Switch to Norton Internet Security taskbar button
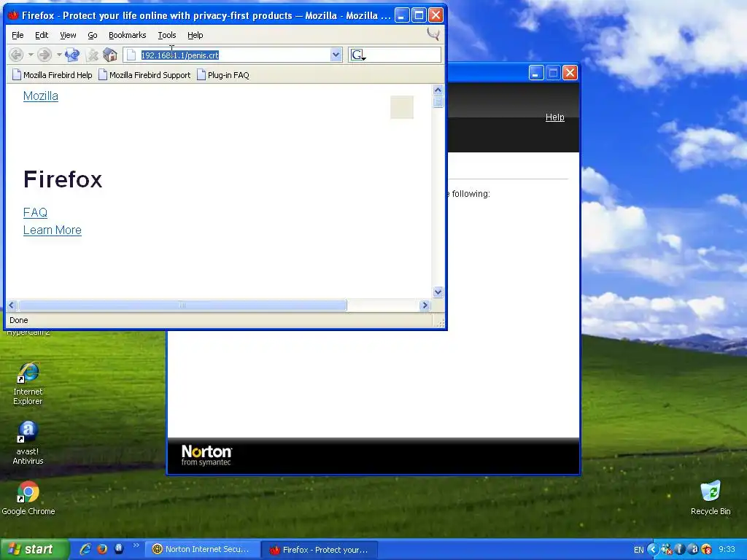The height and width of the screenshot is (560, 747). tap(201, 550)
